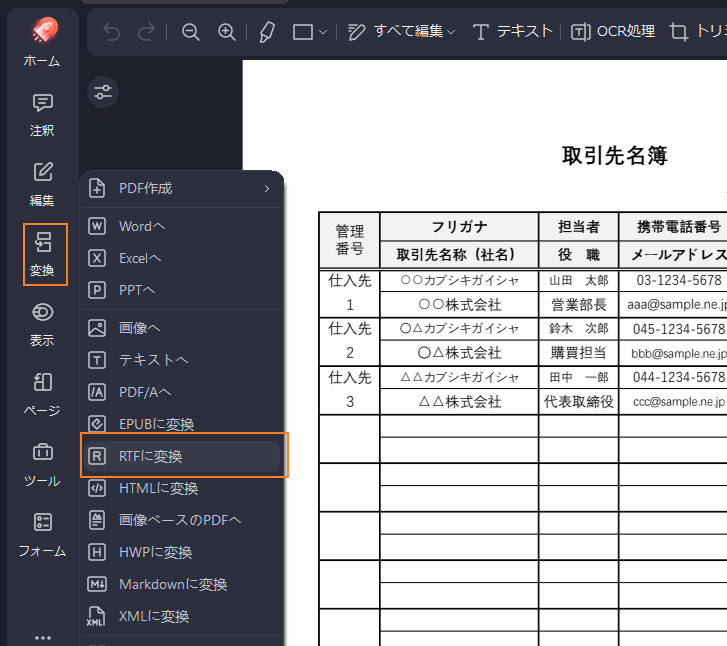The image size is (727, 646).
Task: Click the 田中 一郎 cell
Action: click(579, 377)
